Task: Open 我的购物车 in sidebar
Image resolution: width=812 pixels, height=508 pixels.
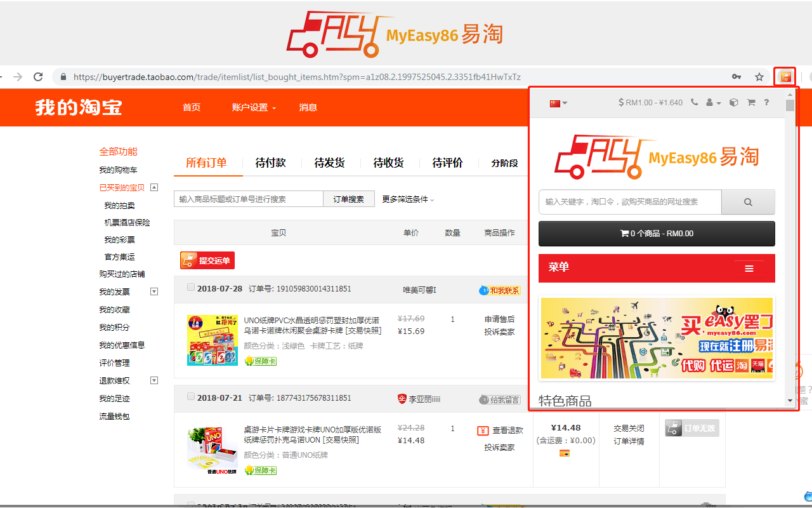Action: [x=118, y=170]
